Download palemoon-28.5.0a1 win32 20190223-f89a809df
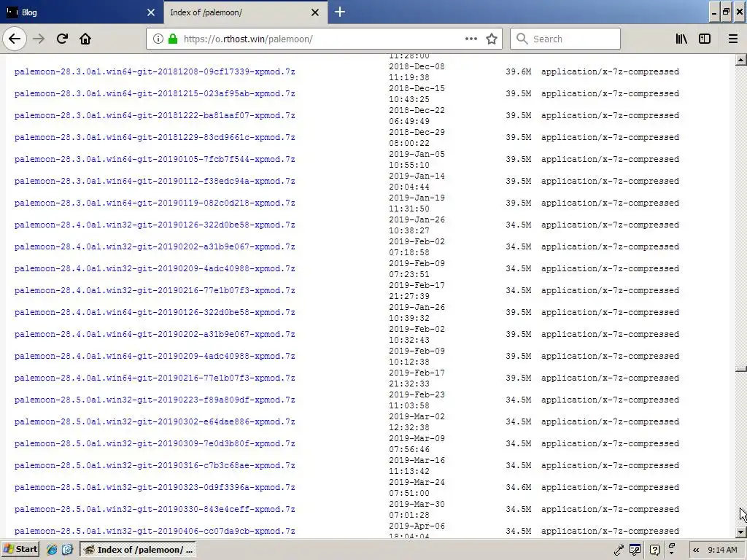Screen dimensions: 747x560 tap(155, 400)
